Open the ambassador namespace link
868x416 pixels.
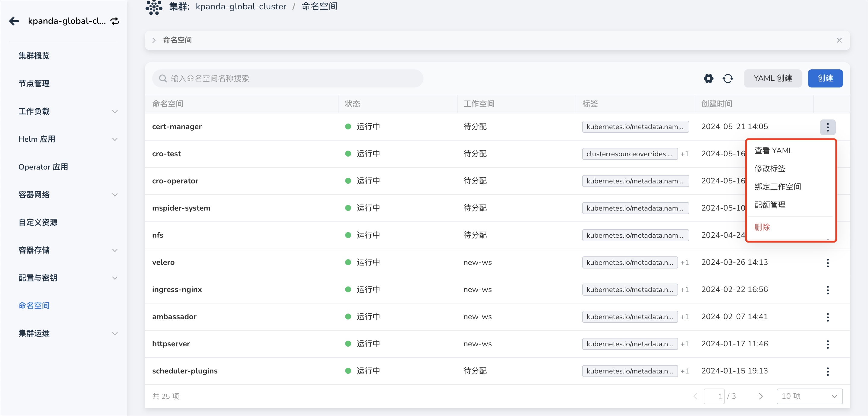coord(174,317)
